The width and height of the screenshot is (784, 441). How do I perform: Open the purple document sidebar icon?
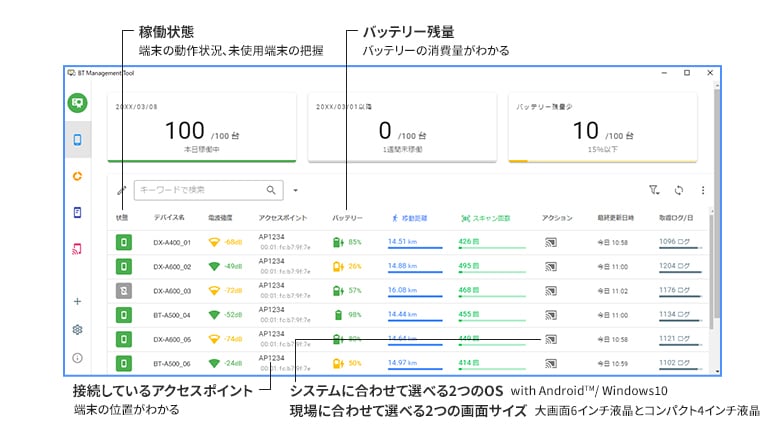coord(77,212)
